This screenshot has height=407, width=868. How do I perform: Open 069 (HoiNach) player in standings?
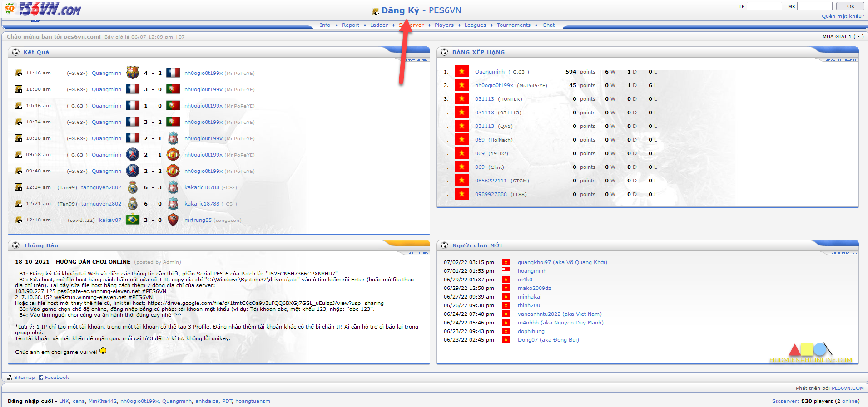(x=480, y=140)
